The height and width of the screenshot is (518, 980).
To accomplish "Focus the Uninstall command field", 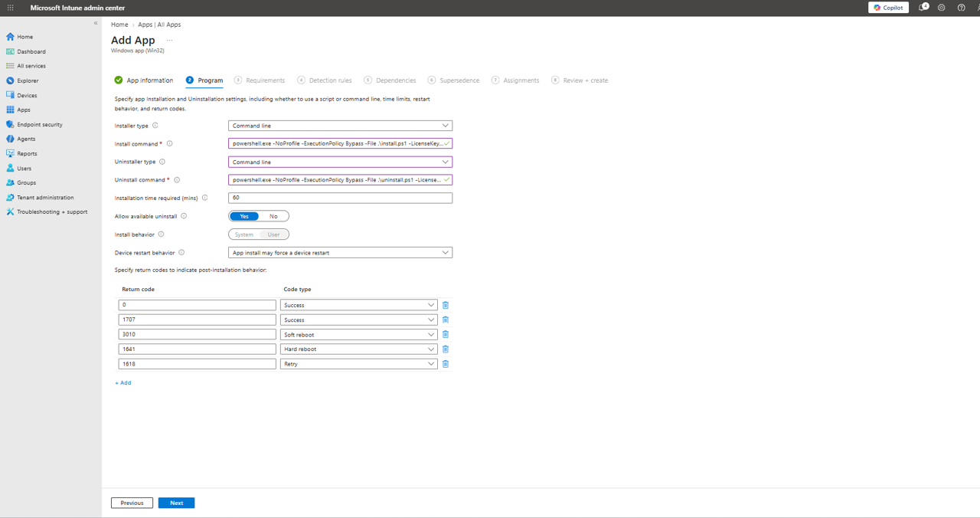I will [340, 180].
